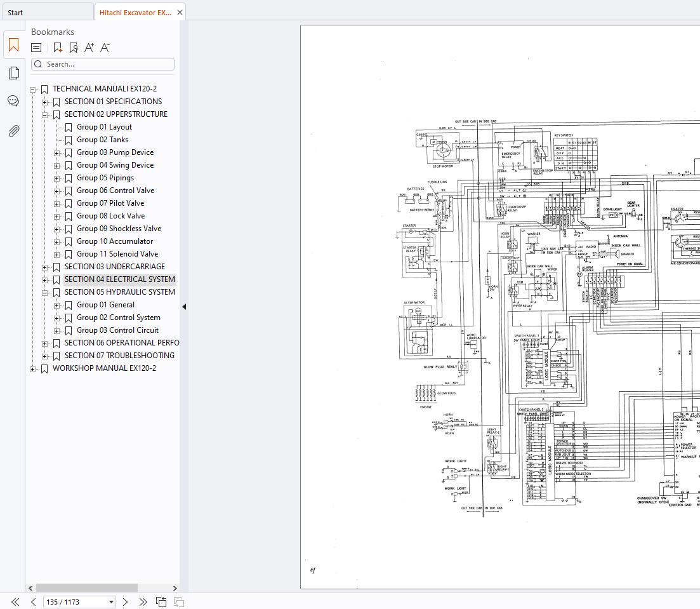Collapse SECTION 05 HYDRAULIC SYSTEM node
This screenshot has height=609, width=700.
44,293
